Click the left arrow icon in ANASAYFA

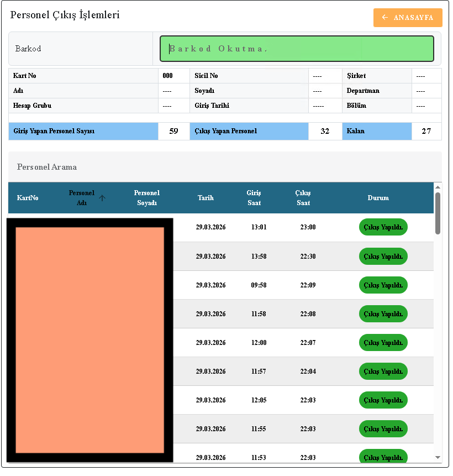(x=385, y=18)
